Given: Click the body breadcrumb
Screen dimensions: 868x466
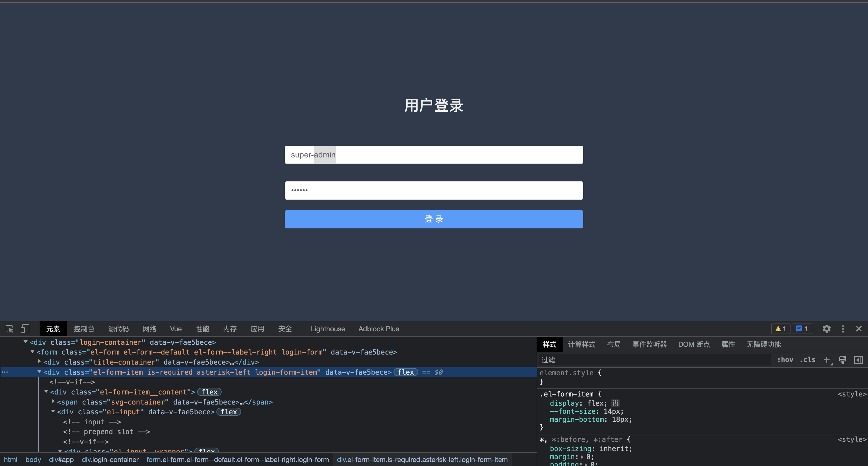Looking at the screenshot, I should (33, 460).
